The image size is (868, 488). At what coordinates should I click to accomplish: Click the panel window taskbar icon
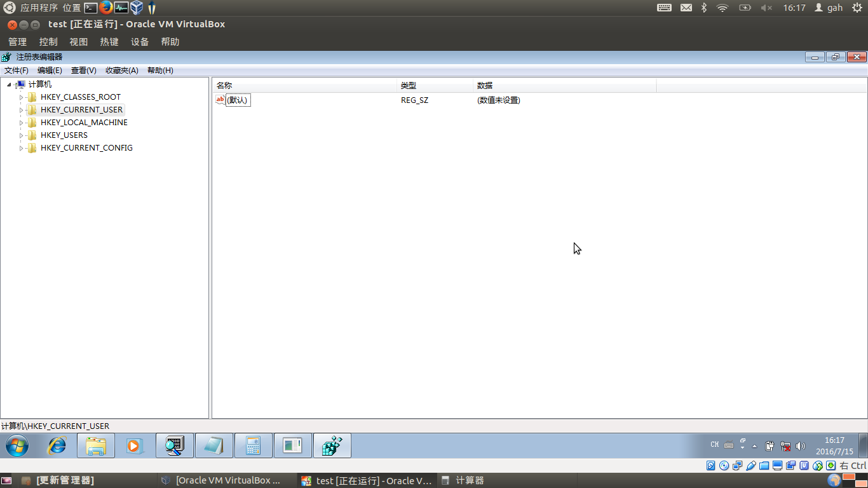293,446
